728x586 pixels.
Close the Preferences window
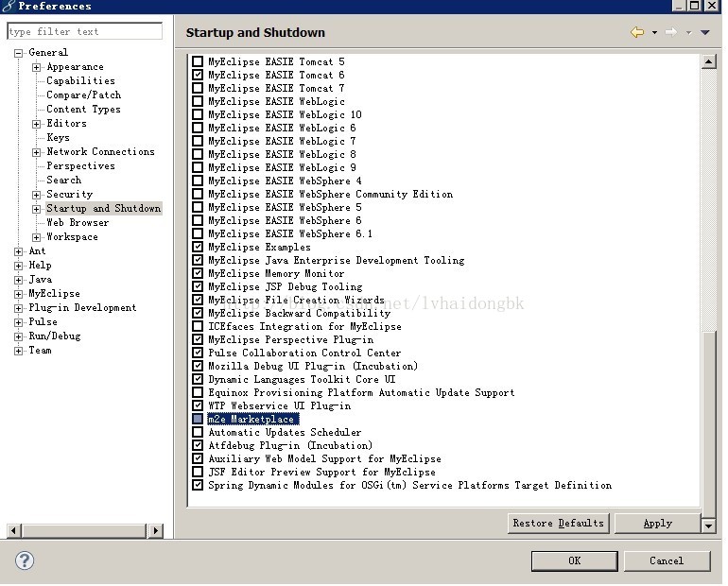click(x=713, y=5)
